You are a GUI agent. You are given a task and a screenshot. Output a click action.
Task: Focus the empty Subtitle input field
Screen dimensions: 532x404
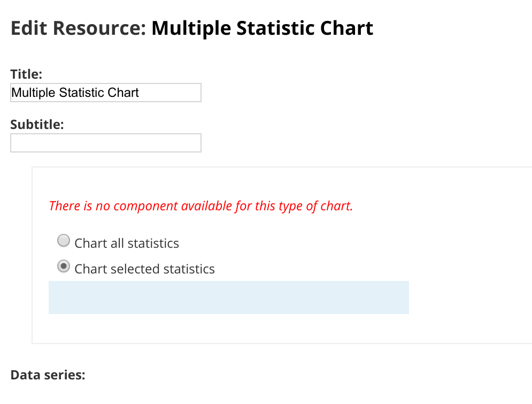(x=105, y=143)
